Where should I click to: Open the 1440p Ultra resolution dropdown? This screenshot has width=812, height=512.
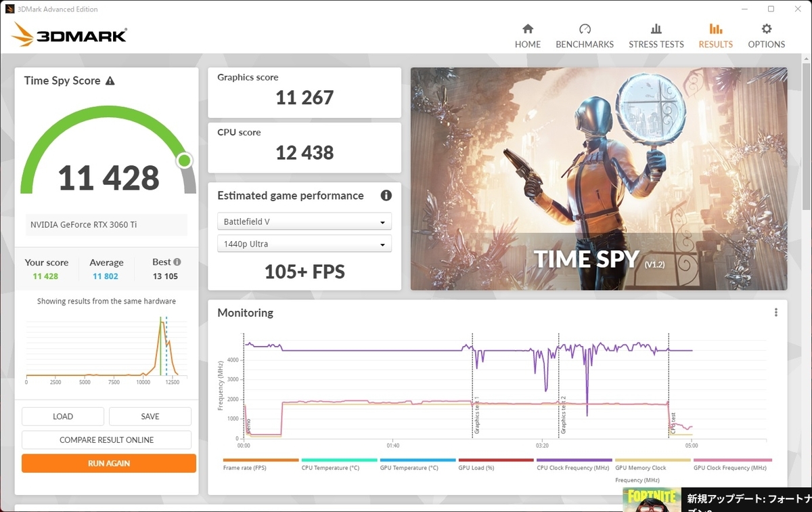(304, 243)
